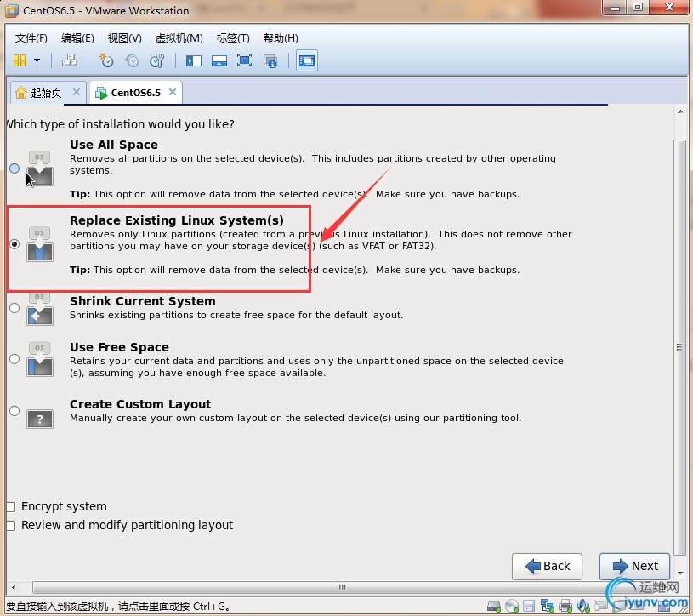Click the CD/DVD drive status icon

[x=512, y=606]
